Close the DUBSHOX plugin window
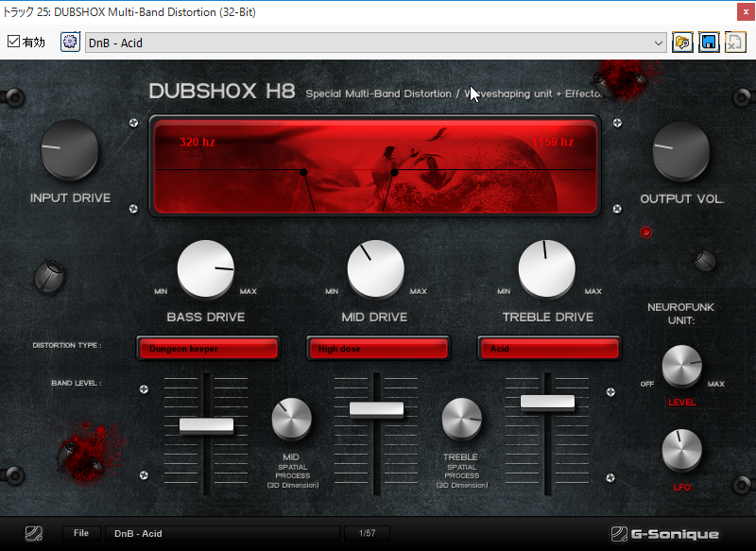Viewport: 756px width, 551px height. click(746, 12)
